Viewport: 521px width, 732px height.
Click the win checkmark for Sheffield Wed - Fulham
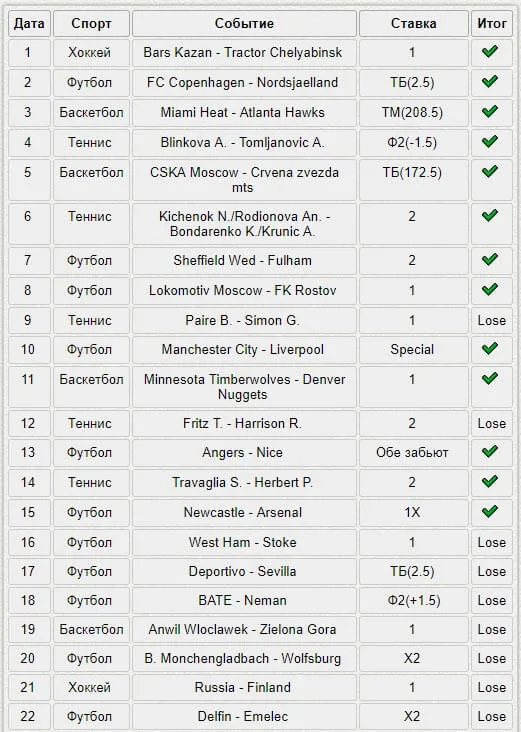pyautogui.click(x=490, y=259)
